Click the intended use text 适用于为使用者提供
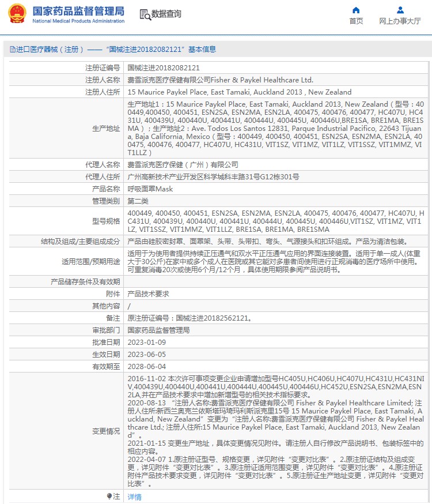 (274, 262)
